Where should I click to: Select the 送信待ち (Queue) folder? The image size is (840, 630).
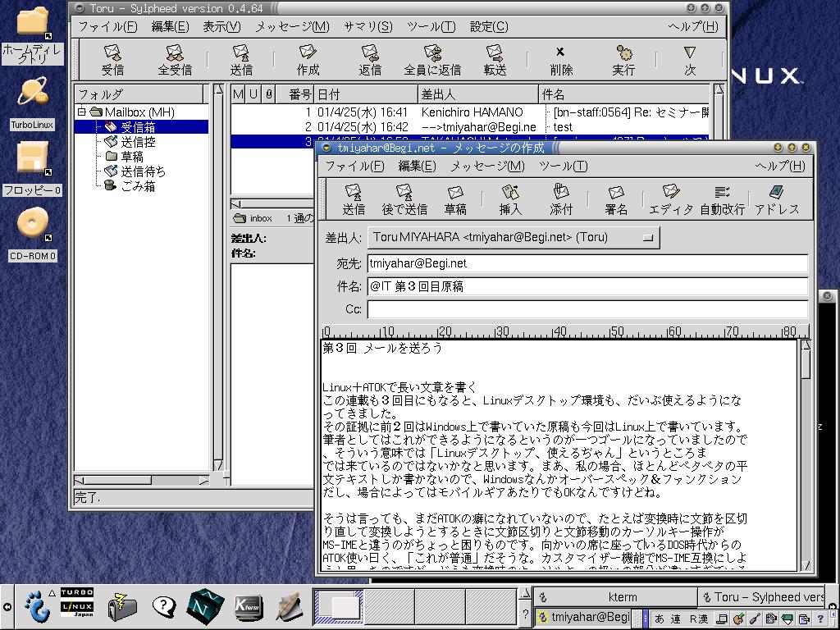[x=143, y=171]
